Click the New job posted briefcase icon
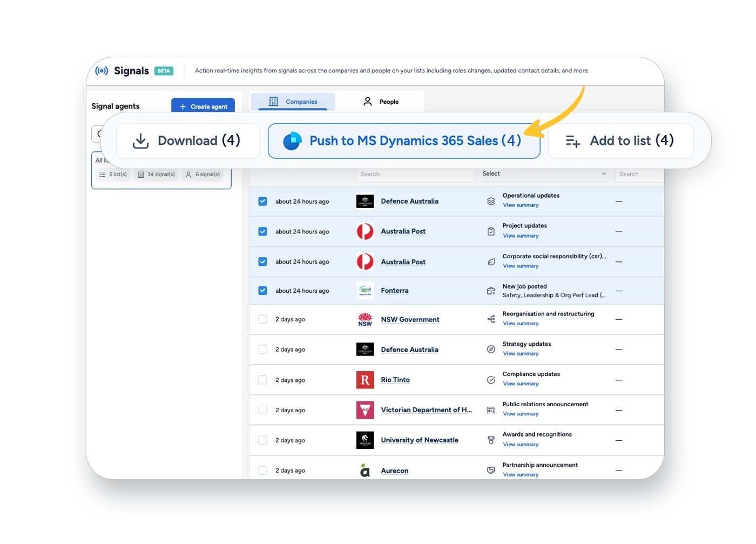The width and height of the screenshot is (756, 544). pyautogui.click(x=491, y=291)
